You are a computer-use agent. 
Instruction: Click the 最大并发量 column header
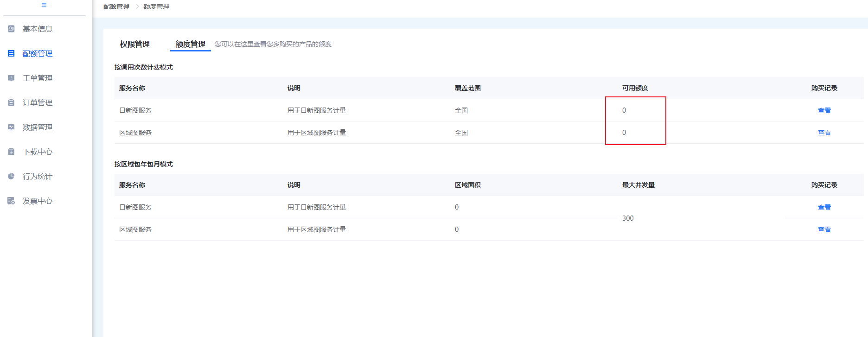coord(638,185)
